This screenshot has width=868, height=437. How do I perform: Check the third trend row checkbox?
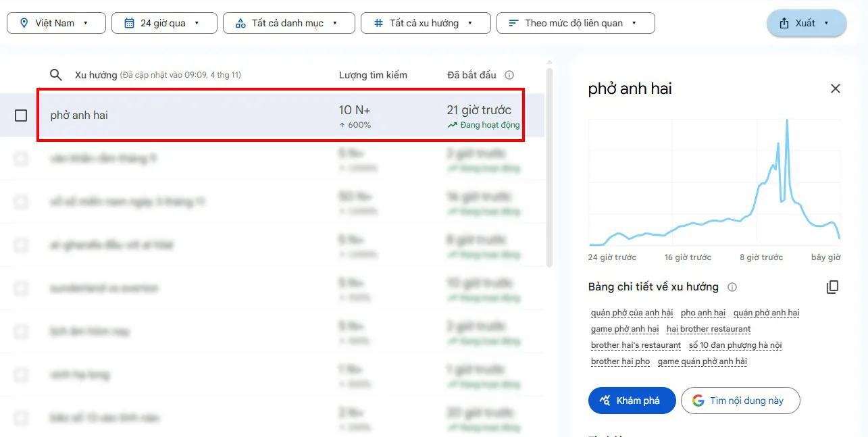(21, 202)
